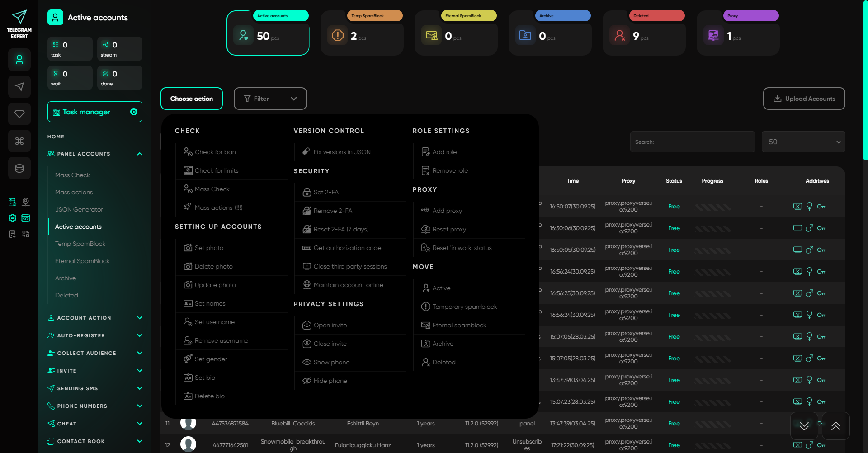The image size is (868, 453).
Task: Click the command symbol sidebar icon
Action: click(19, 141)
